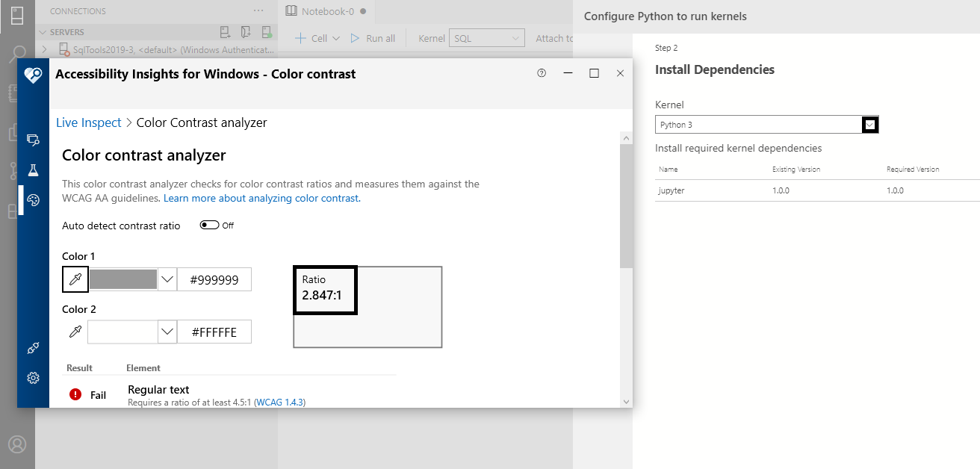Screen dimensions: 980x469
Task: Open Settings via the gear icon
Action: pos(33,378)
